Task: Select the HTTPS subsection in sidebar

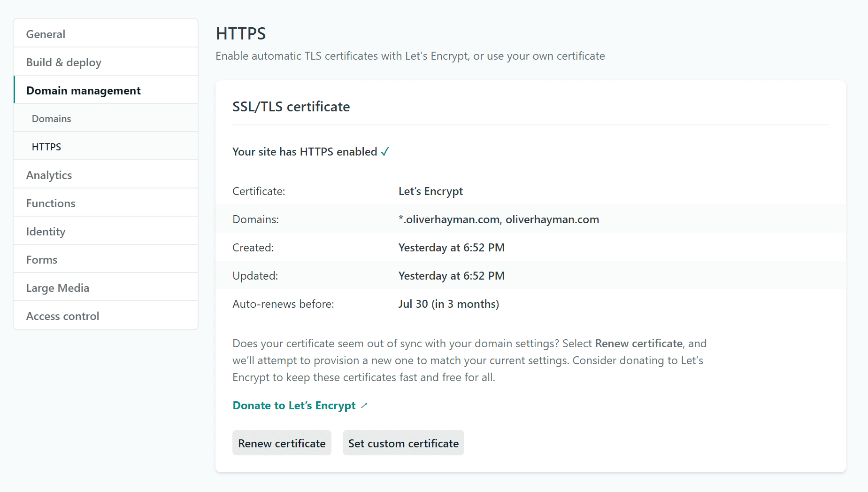Action: click(106, 147)
